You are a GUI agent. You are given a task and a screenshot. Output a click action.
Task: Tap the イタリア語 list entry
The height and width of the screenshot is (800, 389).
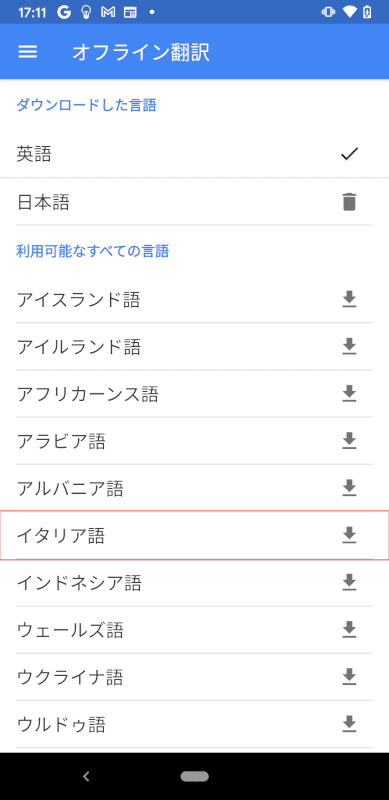pyautogui.click(x=194, y=535)
